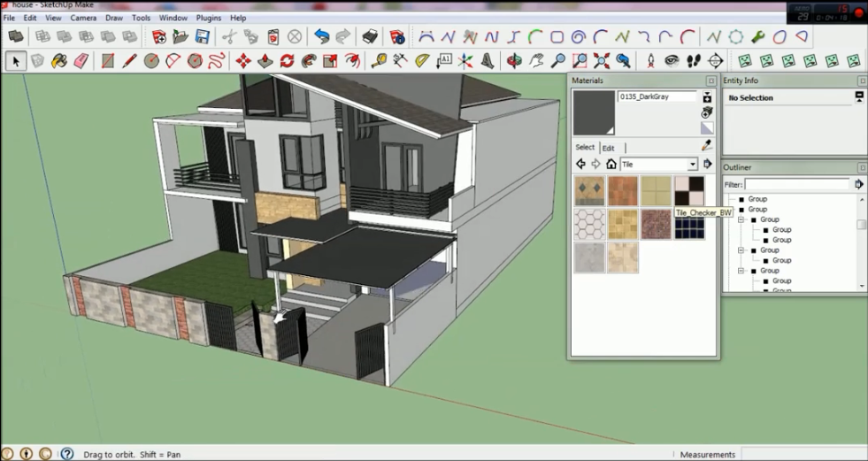868x461 pixels.
Task: Select the Scale tool
Action: click(x=331, y=60)
